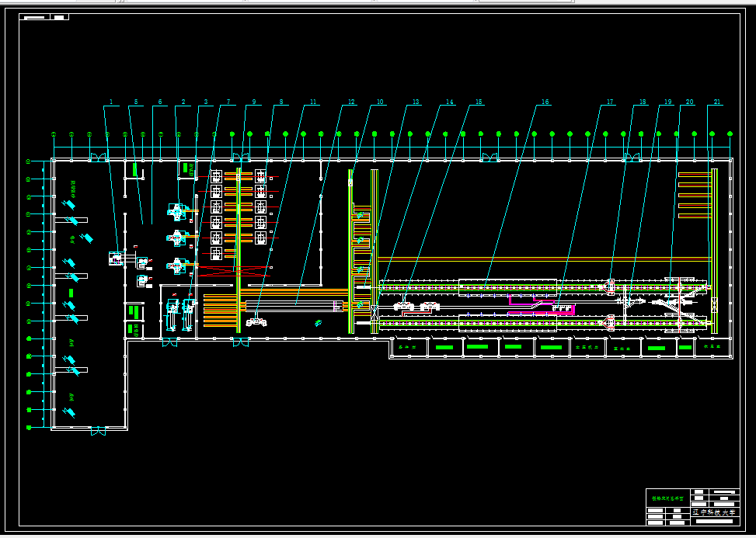This screenshot has width=756, height=538.
Task: Click the callout number 17 label
Action: click(x=610, y=102)
